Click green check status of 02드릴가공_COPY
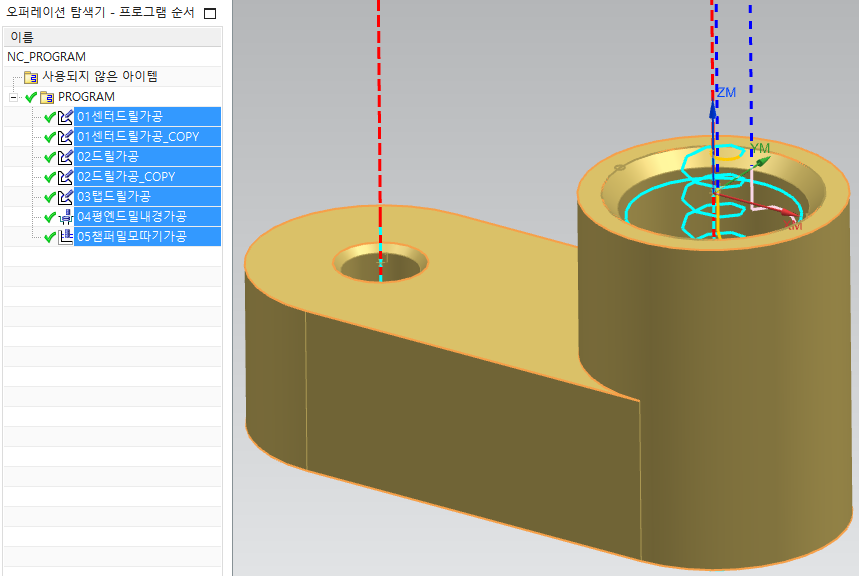 point(50,177)
